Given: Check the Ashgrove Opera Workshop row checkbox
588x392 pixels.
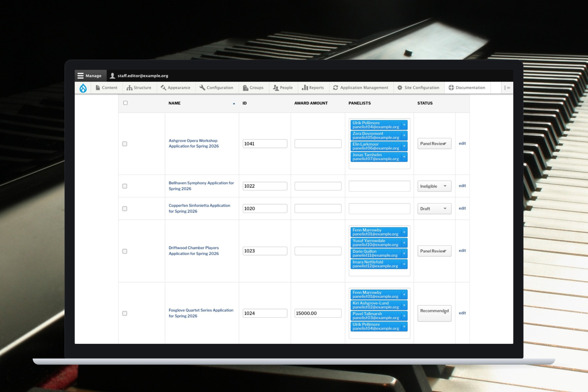Looking at the screenshot, I should (x=125, y=144).
